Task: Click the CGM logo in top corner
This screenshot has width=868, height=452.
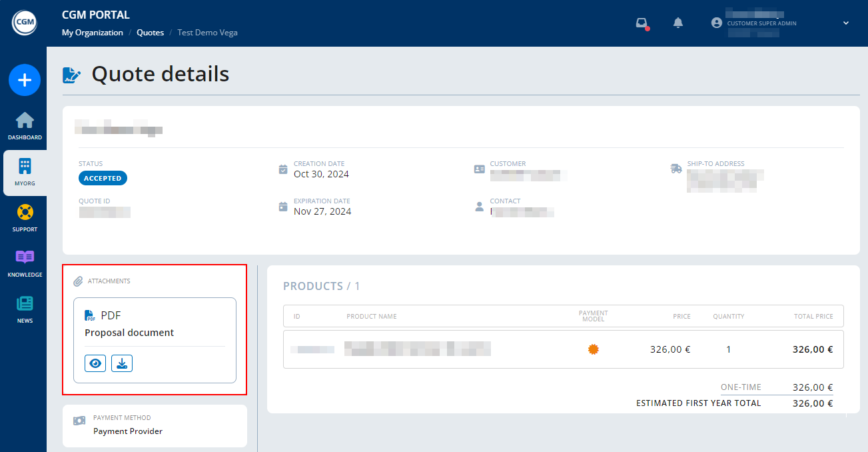Action: 23,23
